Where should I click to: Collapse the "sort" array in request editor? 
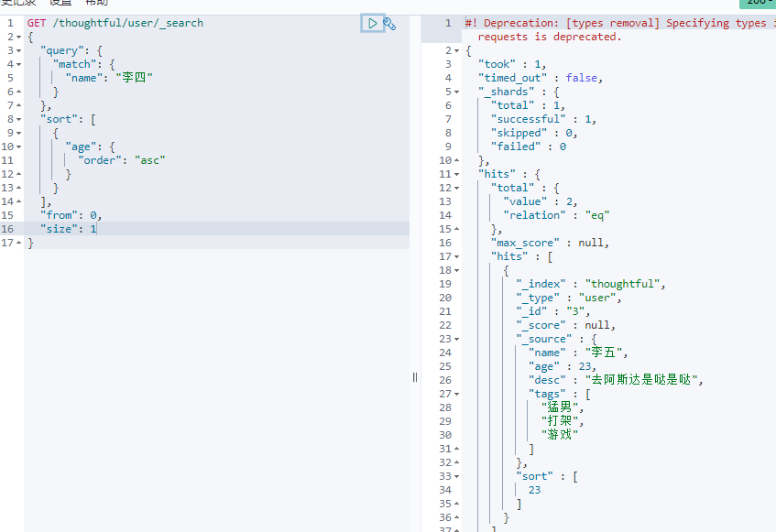point(19,119)
